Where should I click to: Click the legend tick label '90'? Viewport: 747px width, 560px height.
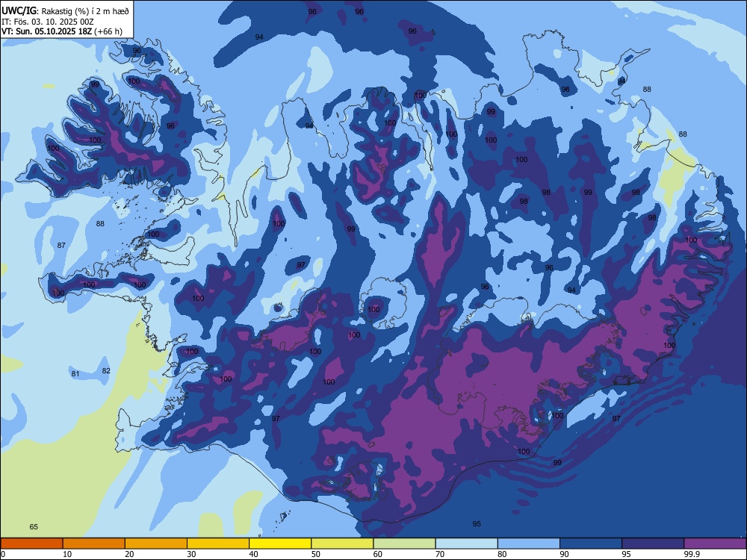click(x=565, y=554)
